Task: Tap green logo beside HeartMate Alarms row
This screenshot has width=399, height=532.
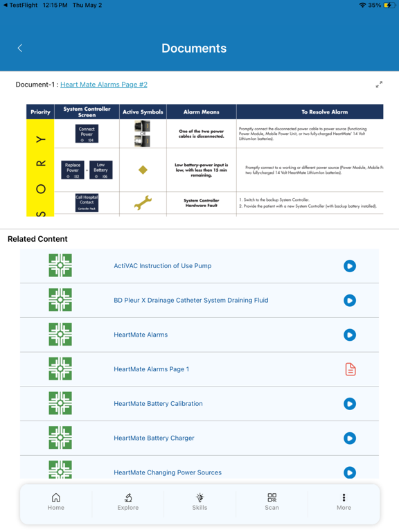Action: point(60,334)
